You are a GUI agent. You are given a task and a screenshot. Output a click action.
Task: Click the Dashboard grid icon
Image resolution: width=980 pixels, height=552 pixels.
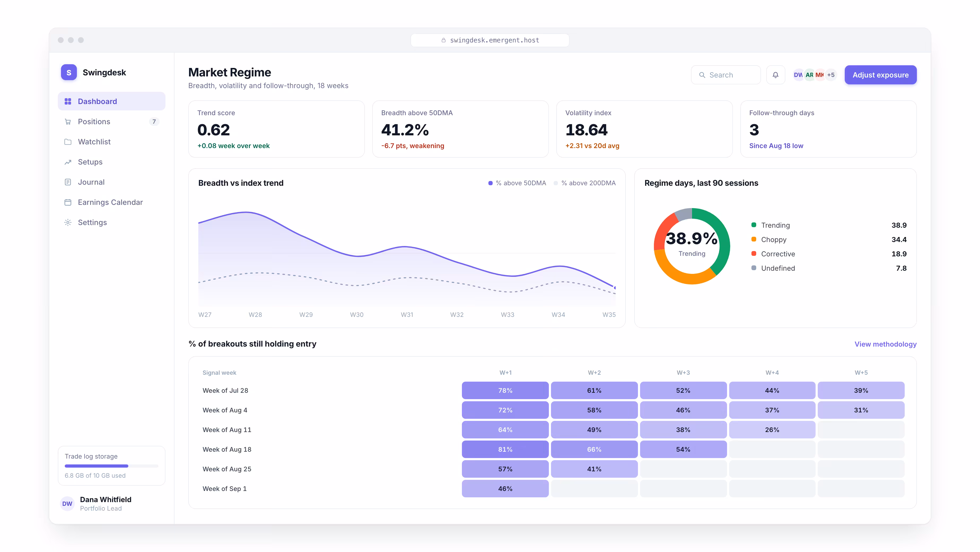pos(68,101)
